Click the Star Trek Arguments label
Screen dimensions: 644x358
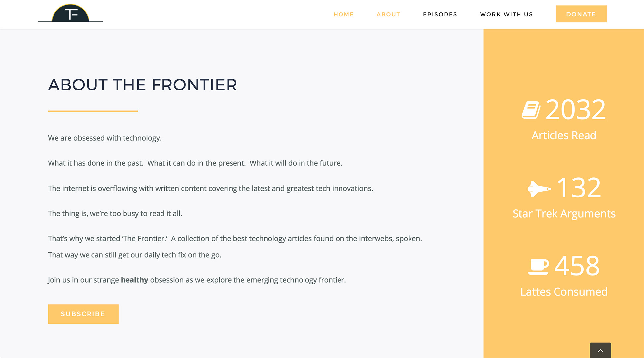[564, 214]
